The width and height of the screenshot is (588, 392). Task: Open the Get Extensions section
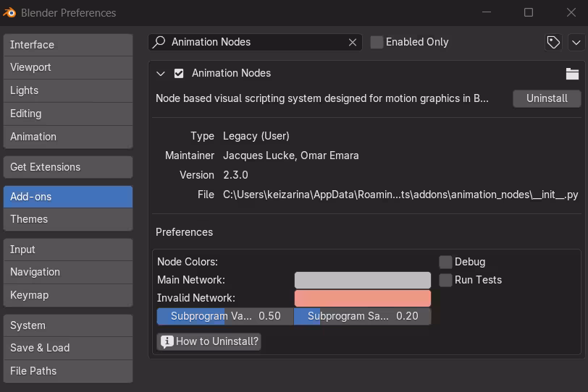[x=68, y=167]
